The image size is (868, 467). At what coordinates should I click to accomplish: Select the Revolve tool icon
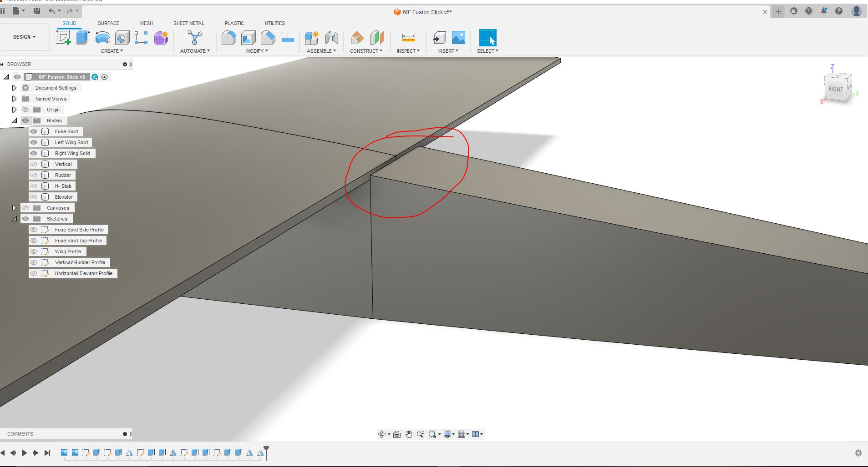tap(103, 38)
